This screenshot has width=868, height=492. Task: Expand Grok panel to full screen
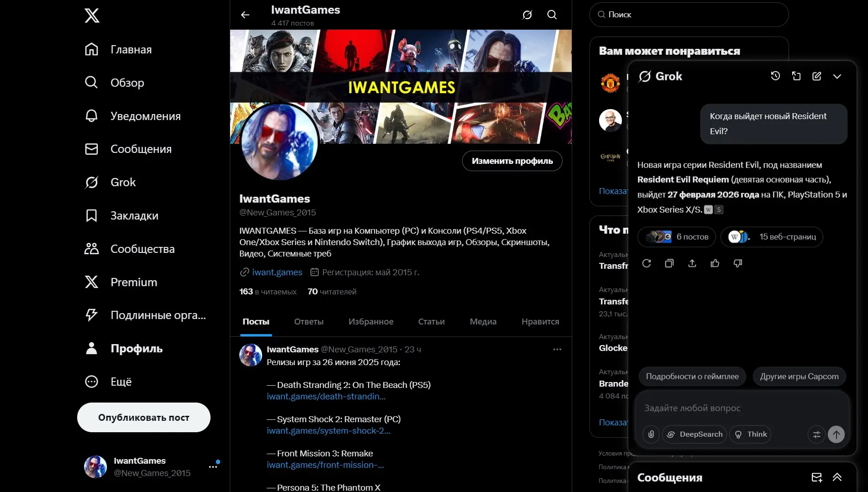pyautogui.click(x=796, y=76)
